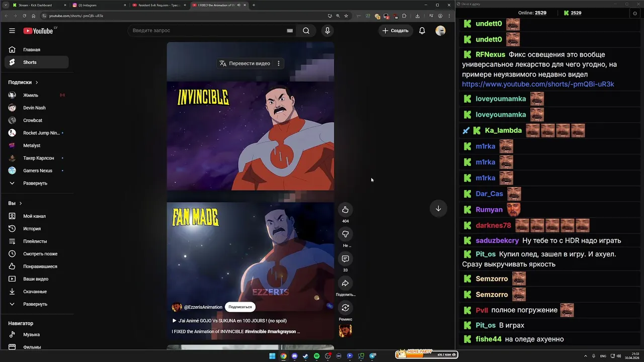
Task: Open the Вы section chevron
Action: (21, 203)
